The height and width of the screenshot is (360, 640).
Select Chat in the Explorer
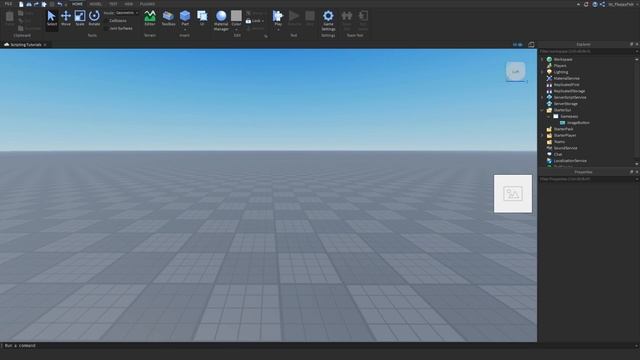click(558, 154)
